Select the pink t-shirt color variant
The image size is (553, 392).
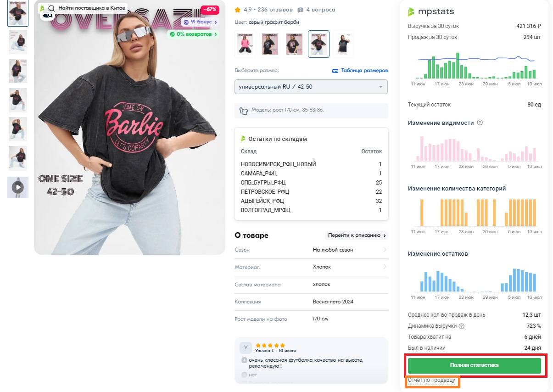pyautogui.click(x=245, y=44)
